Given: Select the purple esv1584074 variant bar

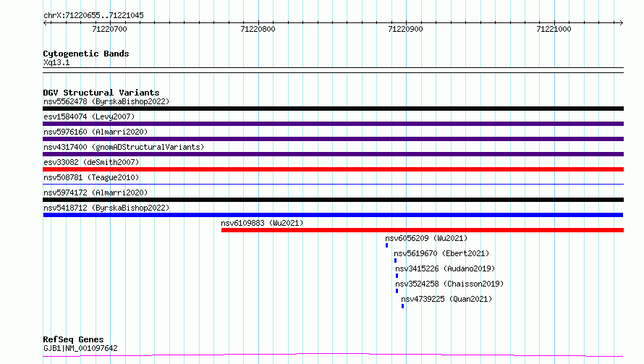Looking at the screenshot, I should point(333,124).
